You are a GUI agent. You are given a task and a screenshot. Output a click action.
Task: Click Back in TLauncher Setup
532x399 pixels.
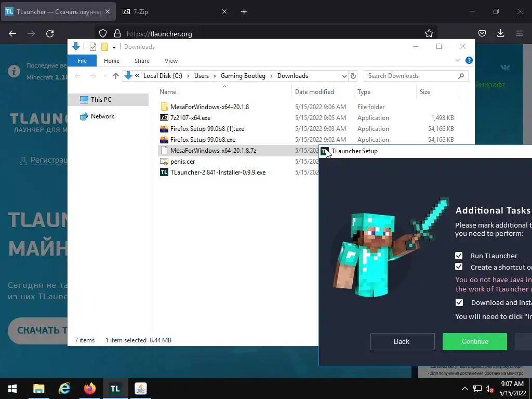(403, 341)
